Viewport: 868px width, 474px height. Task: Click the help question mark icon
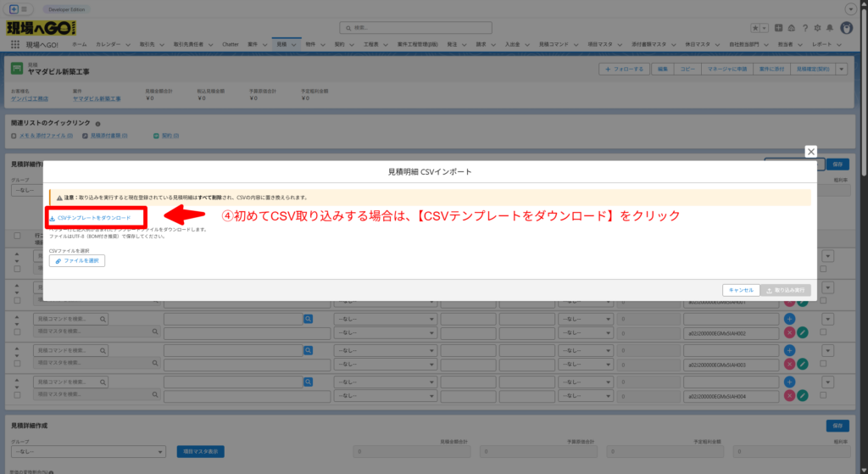(804, 28)
